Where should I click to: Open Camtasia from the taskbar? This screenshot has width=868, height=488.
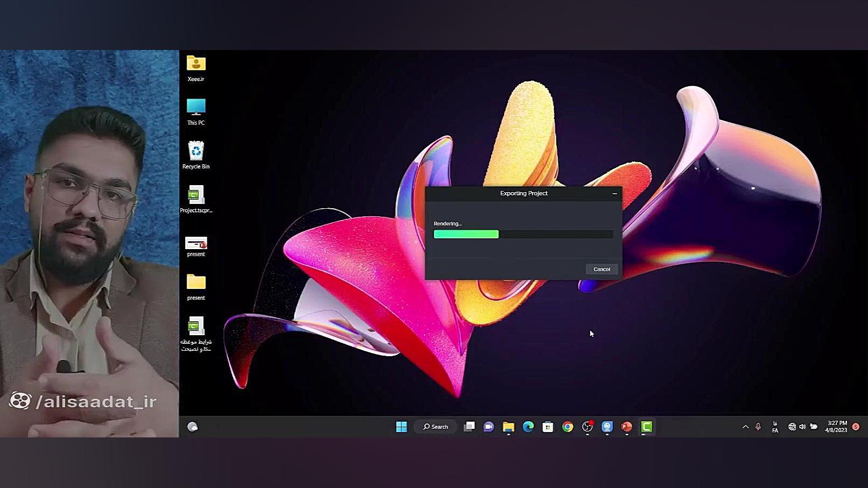tap(647, 427)
